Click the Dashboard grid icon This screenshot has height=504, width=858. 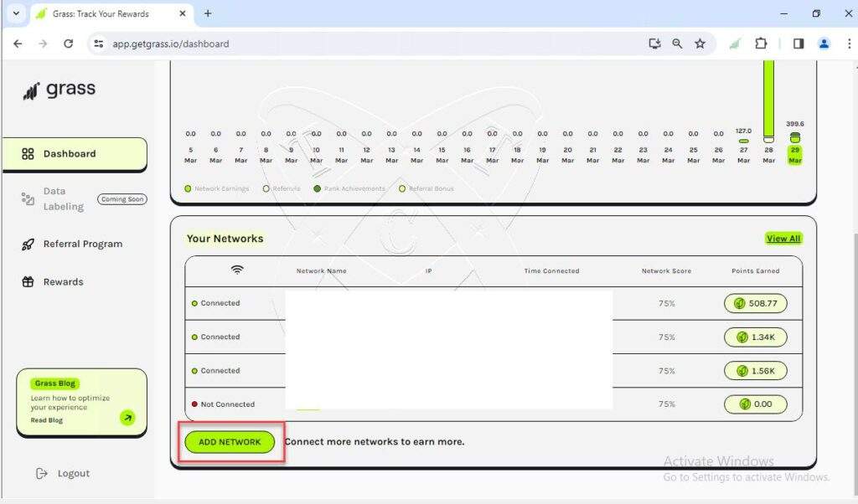(28, 154)
